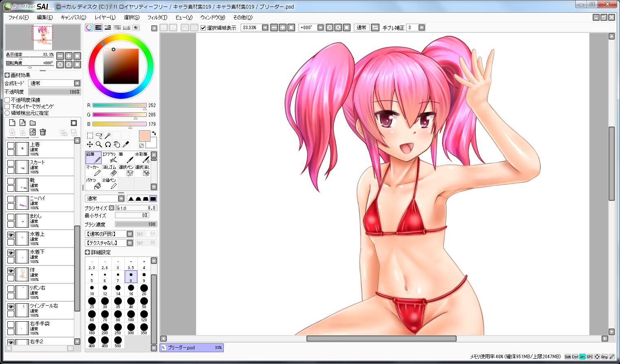Open 通常の円形 brush shape dropdown
Screen dimensions: 620x364
(x=109, y=234)
